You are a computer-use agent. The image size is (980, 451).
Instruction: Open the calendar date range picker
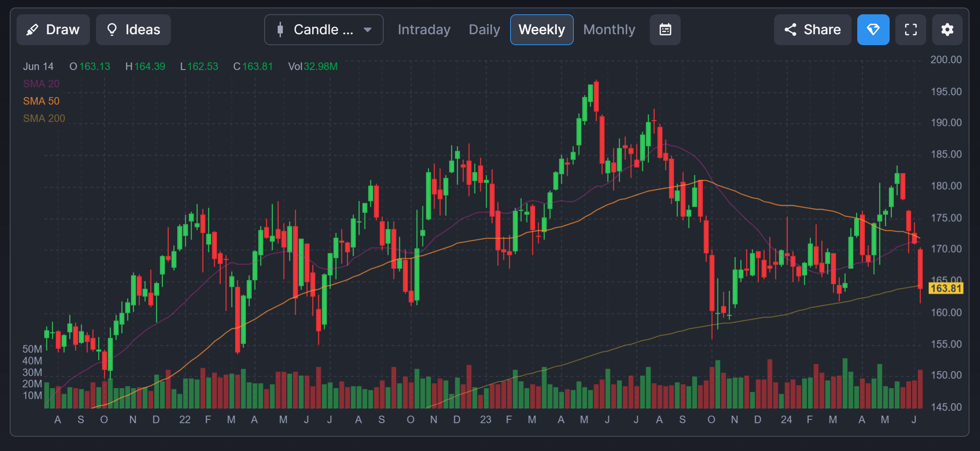coord(665,30)
